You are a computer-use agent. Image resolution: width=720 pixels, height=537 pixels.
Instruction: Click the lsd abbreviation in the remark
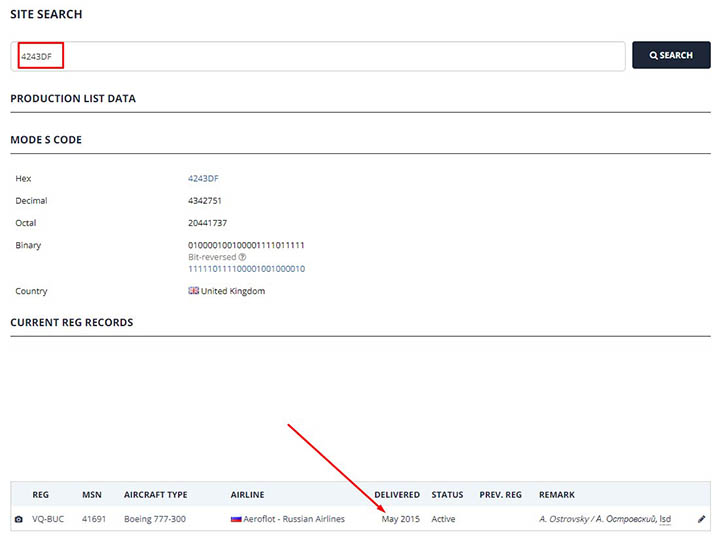[665, 520]
